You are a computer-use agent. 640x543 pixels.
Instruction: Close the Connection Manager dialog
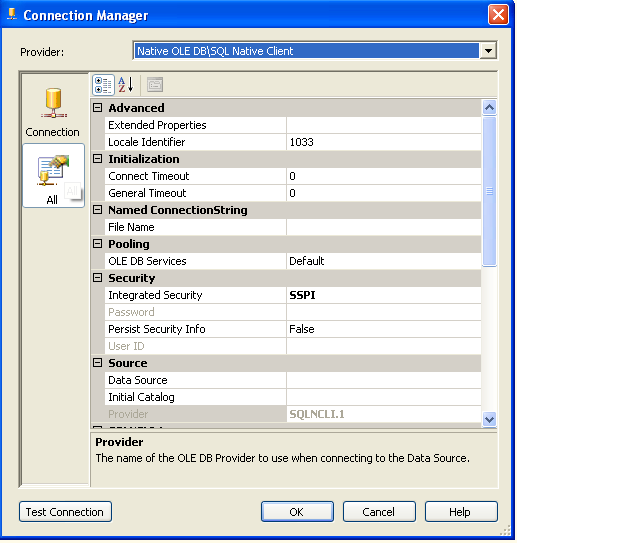pyautogui.click(x=498, y=15)
